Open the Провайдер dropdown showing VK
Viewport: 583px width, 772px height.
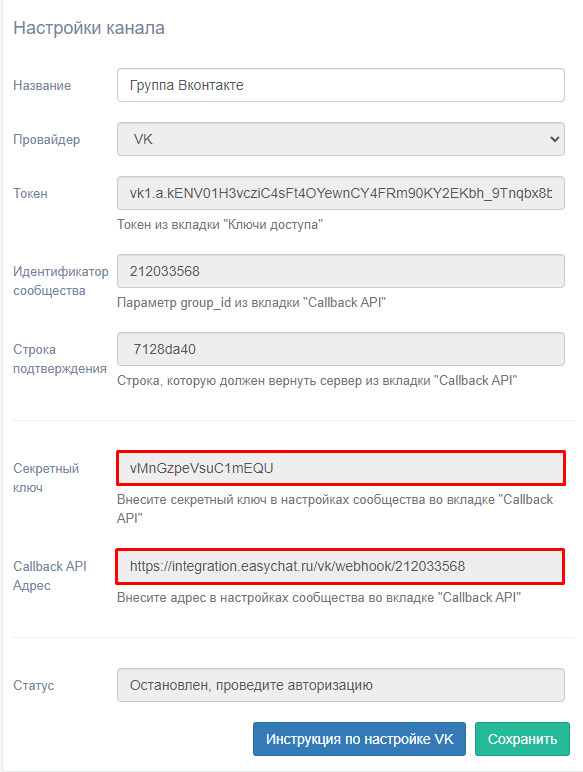tap(341, 139)
